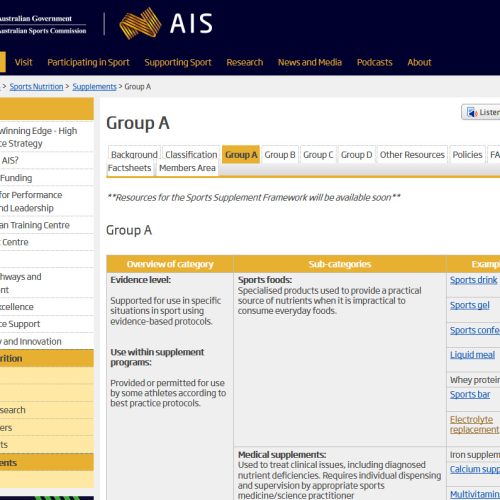Select the Group A tab
Image resolution: width=500 pixels, height=500 pixels.
[241, 155]
